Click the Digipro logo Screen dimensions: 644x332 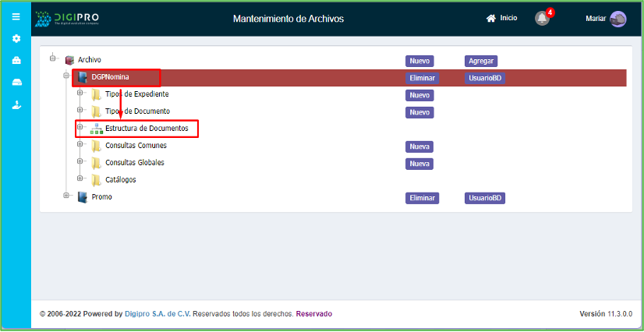pyautogui.click(x=66, y=18)
